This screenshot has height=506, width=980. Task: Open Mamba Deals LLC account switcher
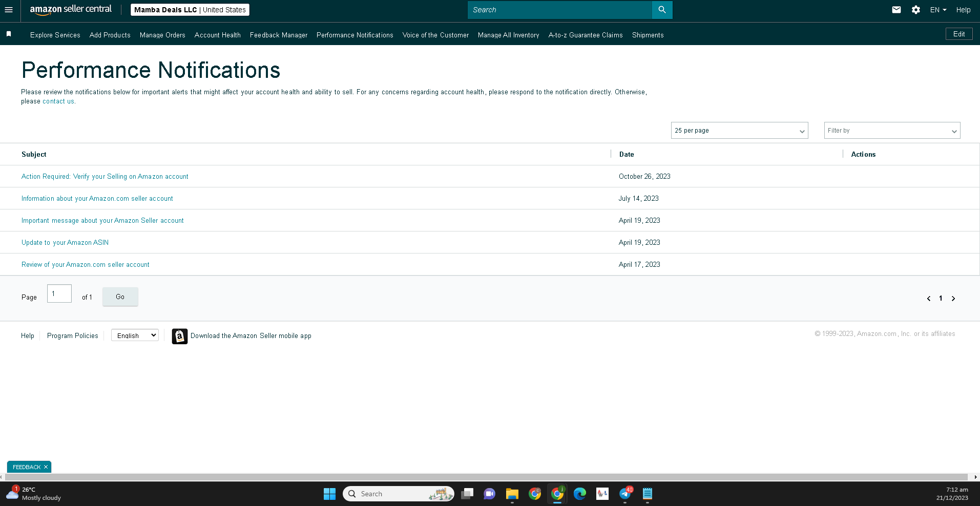tap(190, 10)
